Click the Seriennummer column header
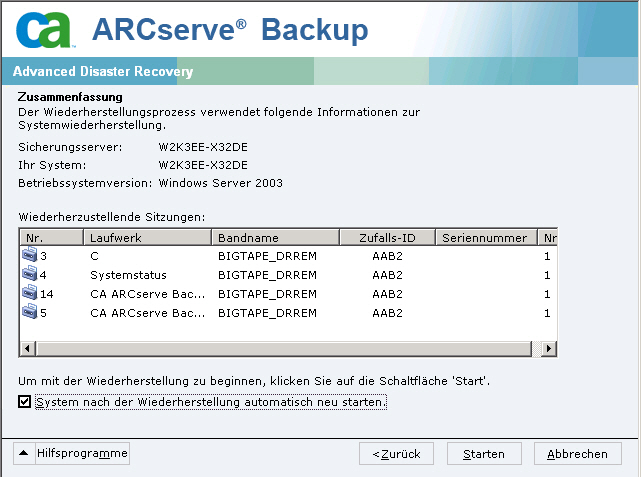The height and width of the screenshot is (477, 641). coord(485,238)
